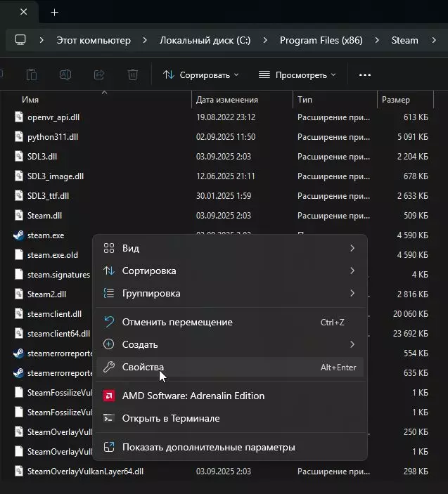Add a new Explorer tab with the plus button
Screen dimensions: 448x494
coord(55,12)
